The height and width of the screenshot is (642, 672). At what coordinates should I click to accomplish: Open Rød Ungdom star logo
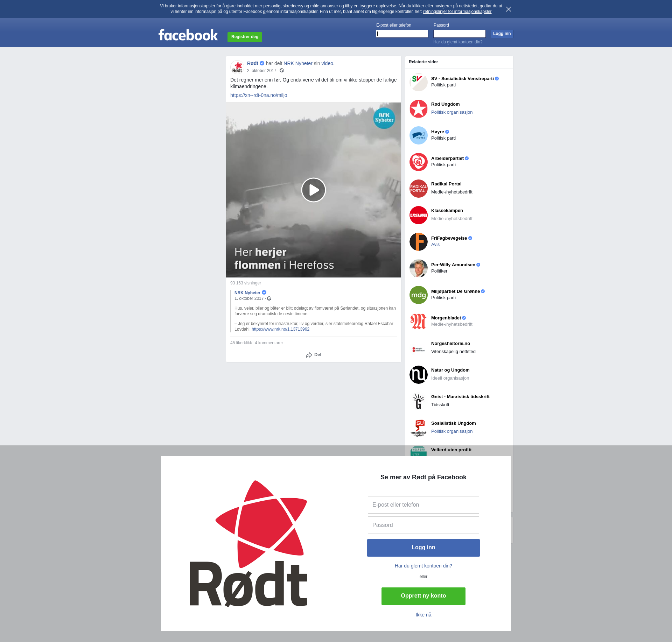pos(419,109)
